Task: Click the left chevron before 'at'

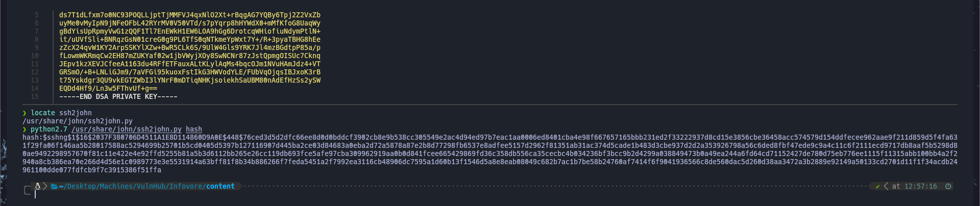Action: click(886, 187)
